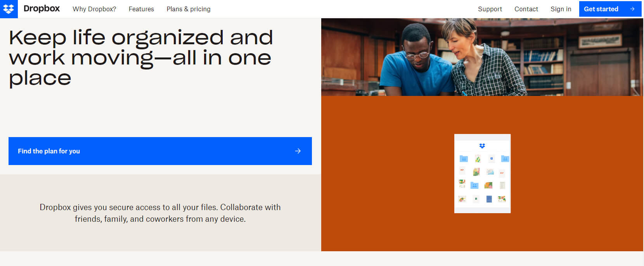Click the Dropbox file grid illustration
Viewport: 644px width, 266px height.
tap(483, 174)
